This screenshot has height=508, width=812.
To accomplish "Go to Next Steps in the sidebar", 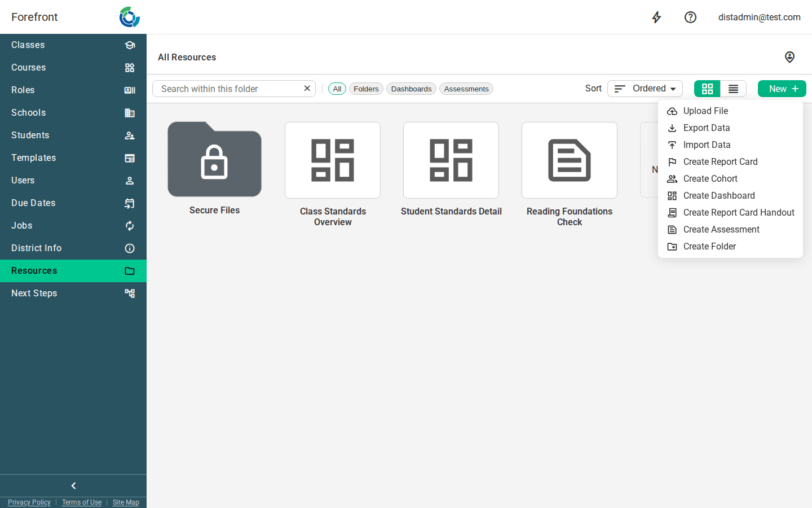I will click(x=73, y=294).
